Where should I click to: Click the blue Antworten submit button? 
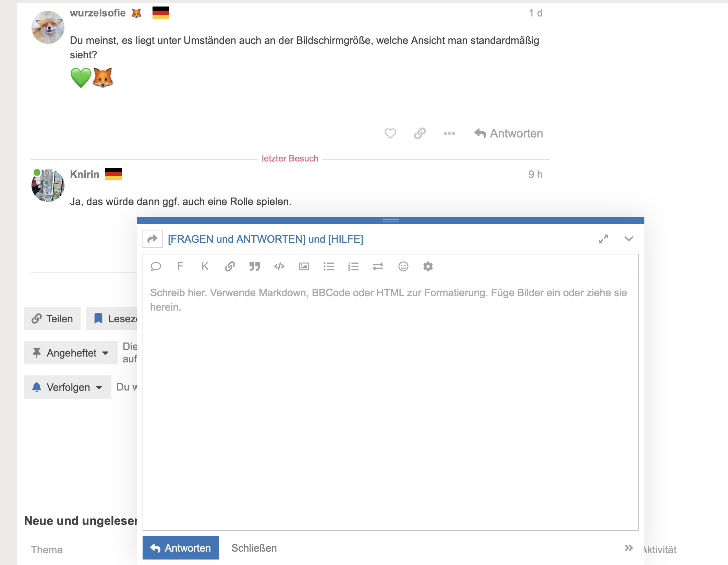click(x=181, y=548)
